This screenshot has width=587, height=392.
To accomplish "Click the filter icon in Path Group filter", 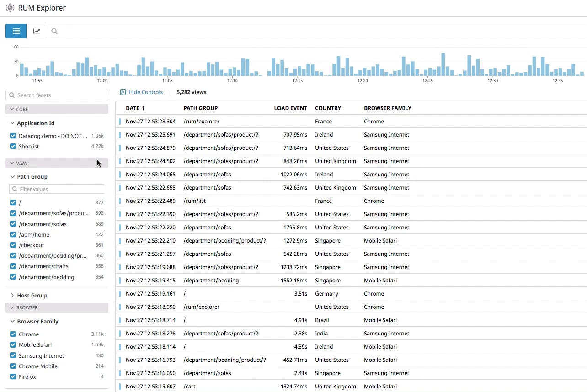I will click(15, 189).
